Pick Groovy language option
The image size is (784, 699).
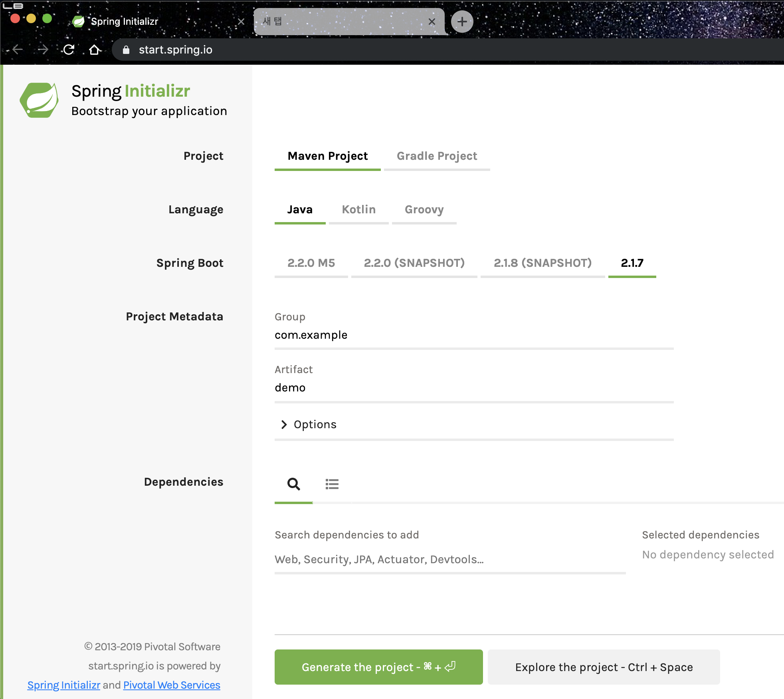pos(424,210)
